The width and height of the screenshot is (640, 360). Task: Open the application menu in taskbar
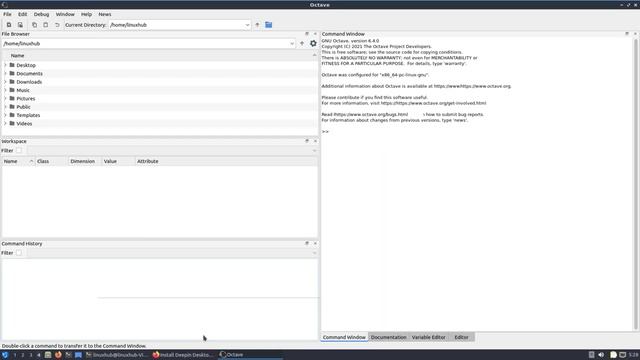[5, 355]
